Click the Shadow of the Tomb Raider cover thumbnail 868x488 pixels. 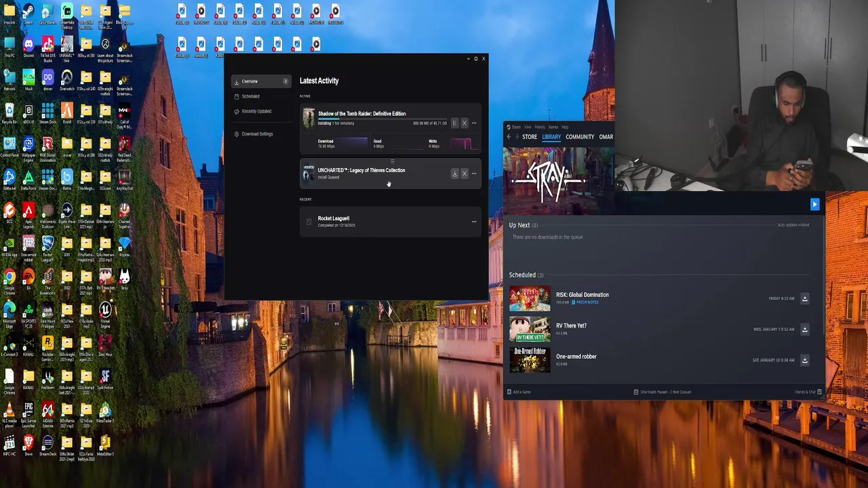(x=309, y=118)
